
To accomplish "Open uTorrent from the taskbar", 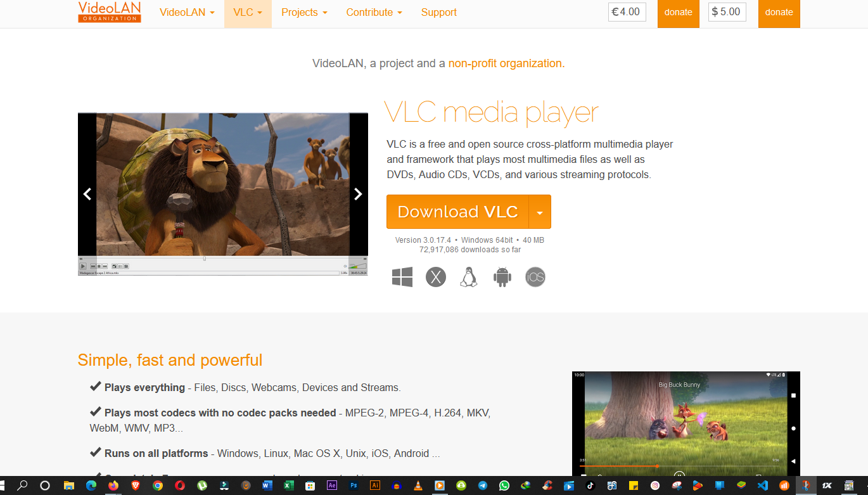I will 202,485.
